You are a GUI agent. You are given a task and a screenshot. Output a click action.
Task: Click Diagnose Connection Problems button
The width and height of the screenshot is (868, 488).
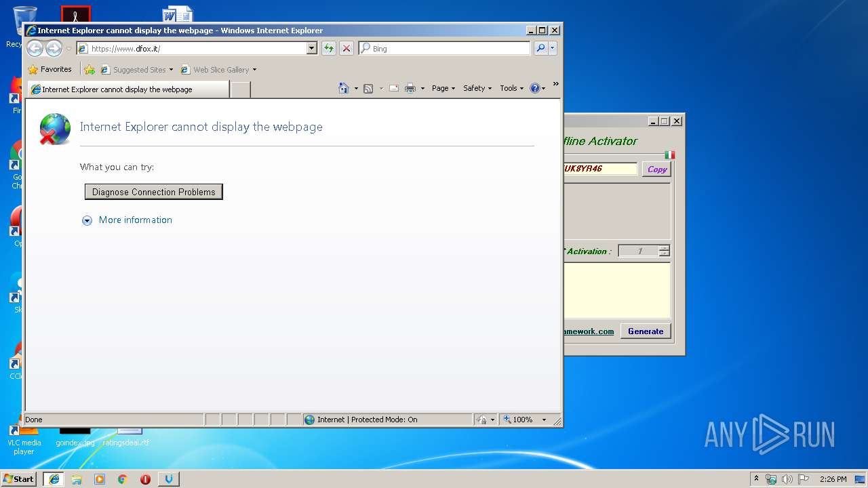[154, 192]
